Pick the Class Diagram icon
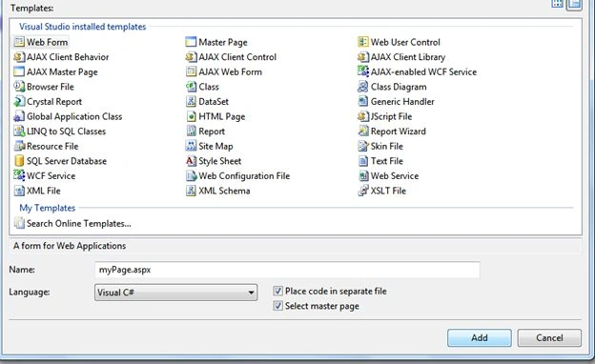595x364 pixels. tap(362, 87)
